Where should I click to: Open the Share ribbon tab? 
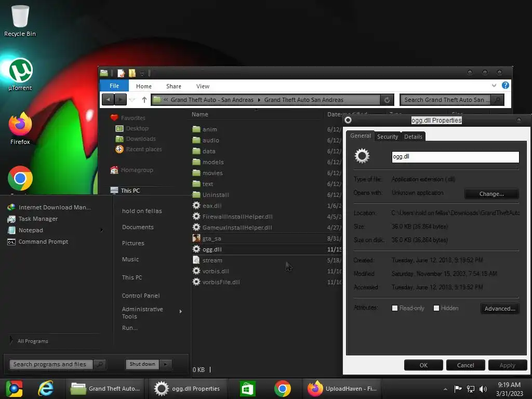(x=174, y=86)
